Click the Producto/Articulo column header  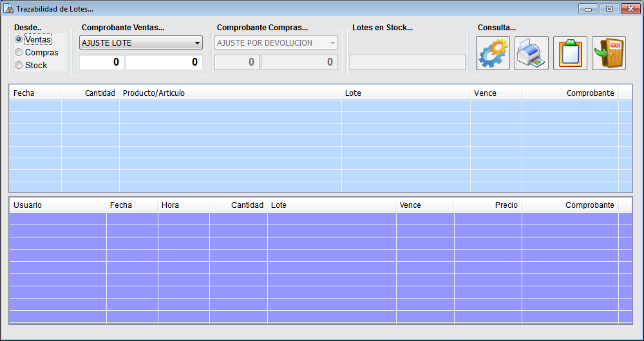pyautogui.click(x=231, y=93)
